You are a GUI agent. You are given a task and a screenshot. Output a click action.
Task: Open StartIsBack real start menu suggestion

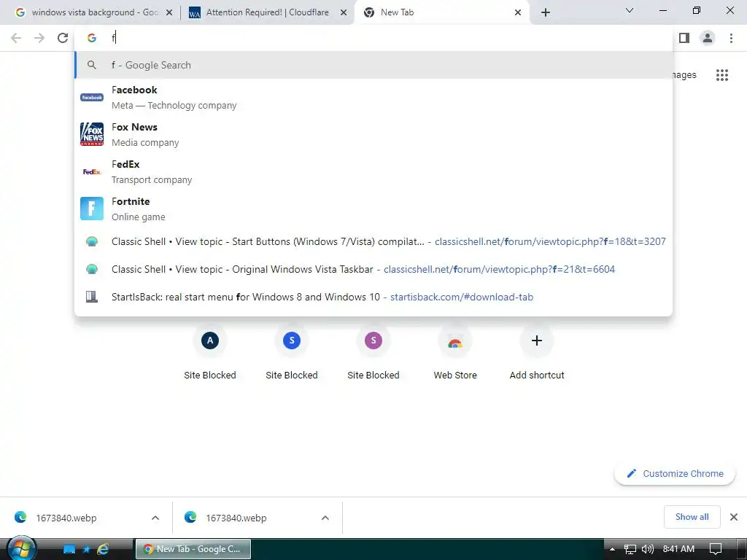coord(373,297)
